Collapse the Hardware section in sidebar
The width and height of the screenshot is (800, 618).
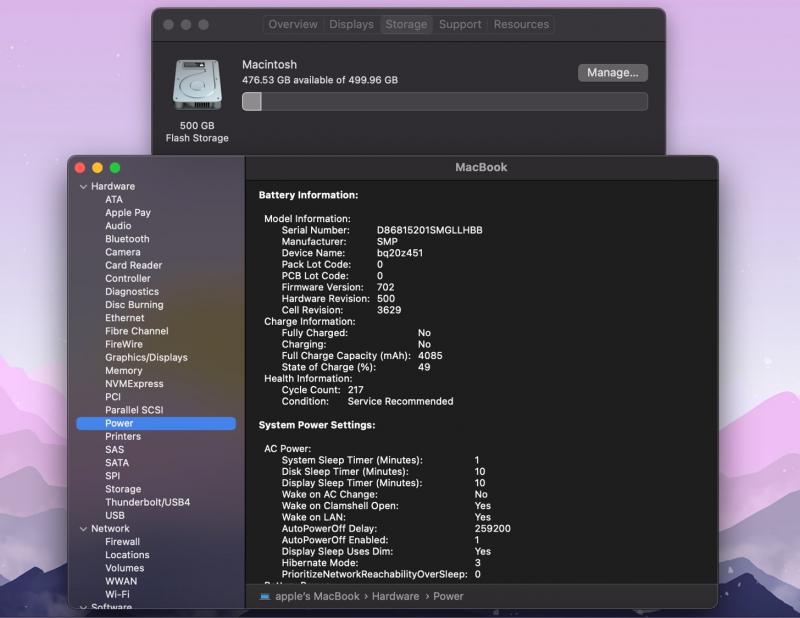pos(83,187)
